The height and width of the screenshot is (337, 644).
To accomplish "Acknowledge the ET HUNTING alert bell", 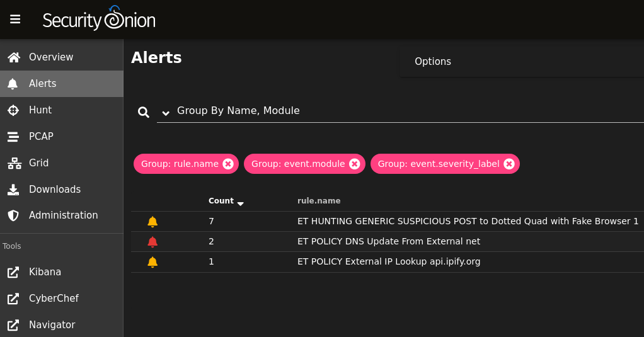I will coord(152,222).
